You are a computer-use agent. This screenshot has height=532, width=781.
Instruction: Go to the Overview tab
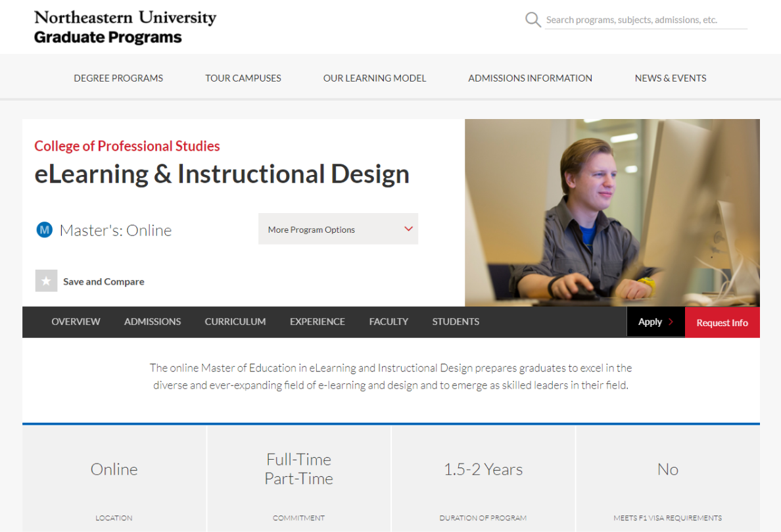coord(76,322)
